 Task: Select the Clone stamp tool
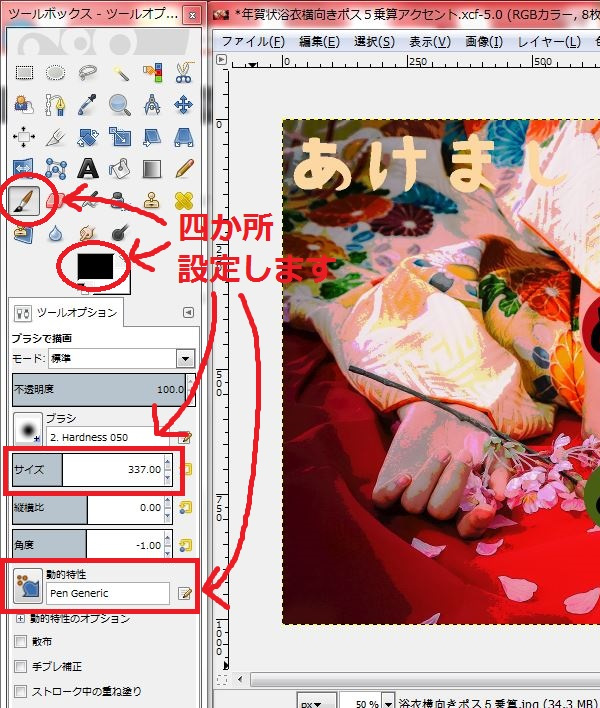(152, 201)
